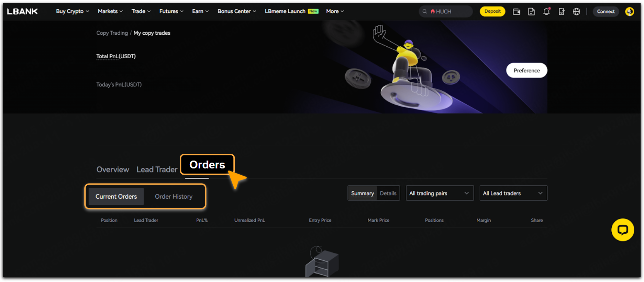The height and width of the screenshot is (282, 644).
Task: Check notifications via the bell icon
Action: point(546,12)
